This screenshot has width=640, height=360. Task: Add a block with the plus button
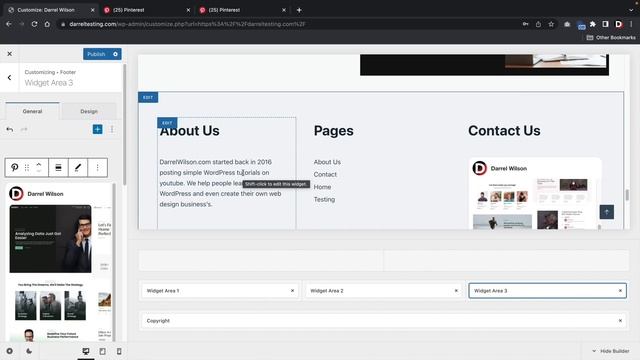pos(98,129)
